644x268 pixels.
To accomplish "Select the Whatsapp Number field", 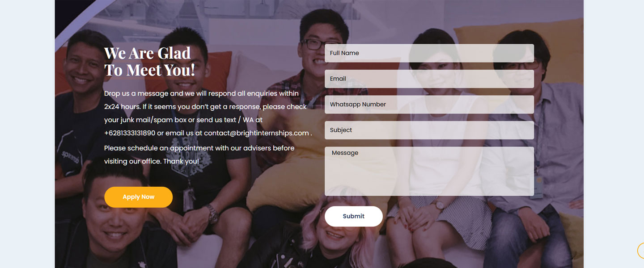I will 429,105.
